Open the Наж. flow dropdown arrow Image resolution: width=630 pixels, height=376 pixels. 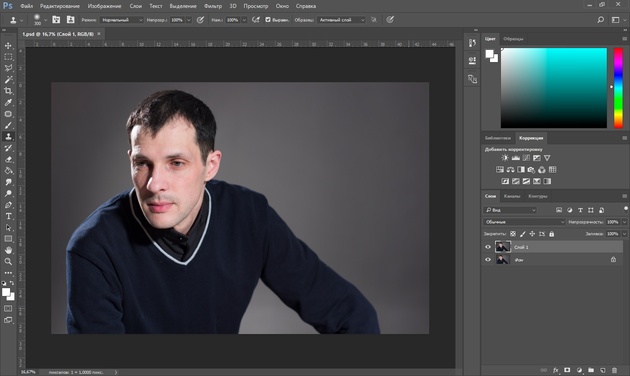click(243, 20)
